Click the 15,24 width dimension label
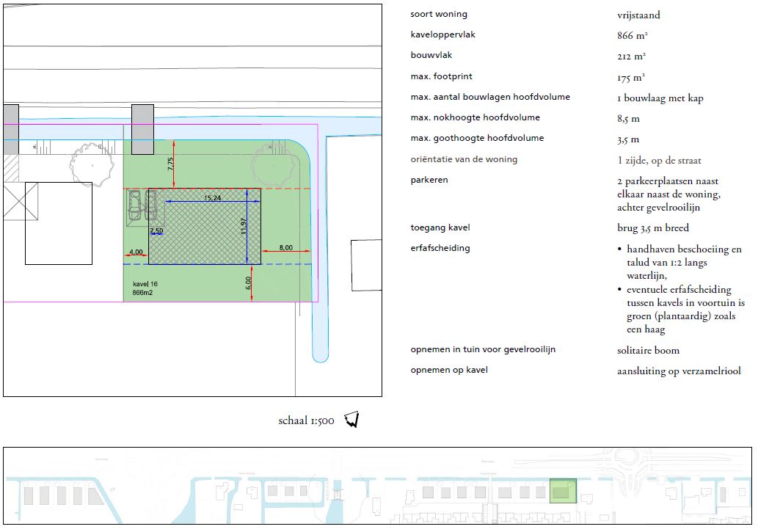The height and width of the screenshot is (532, 758). click(212, 198)
